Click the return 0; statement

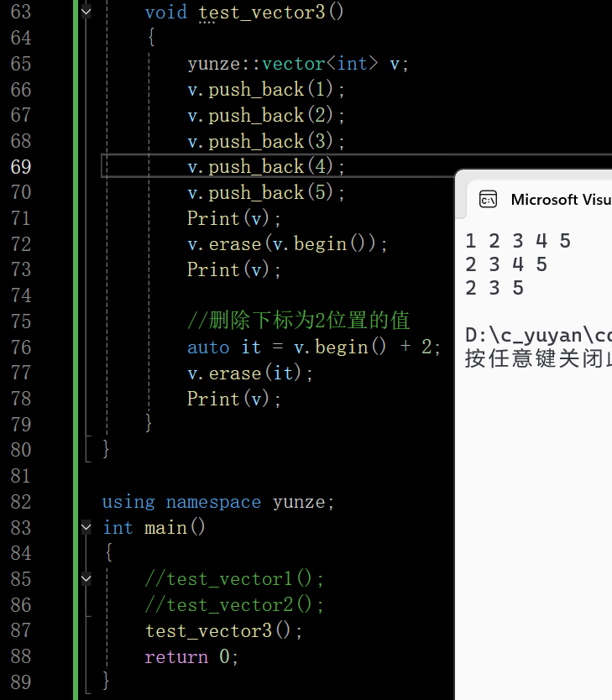tap(191, 656)
